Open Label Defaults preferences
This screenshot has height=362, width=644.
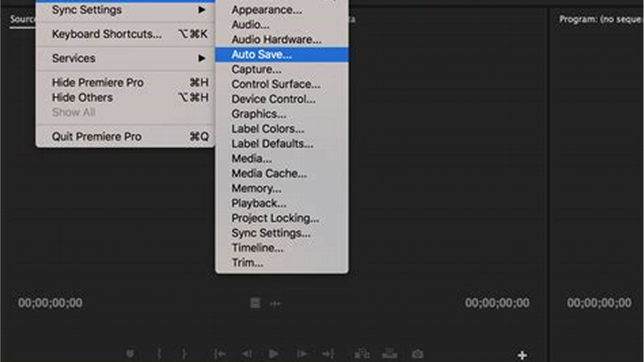[x=282, y=144]
